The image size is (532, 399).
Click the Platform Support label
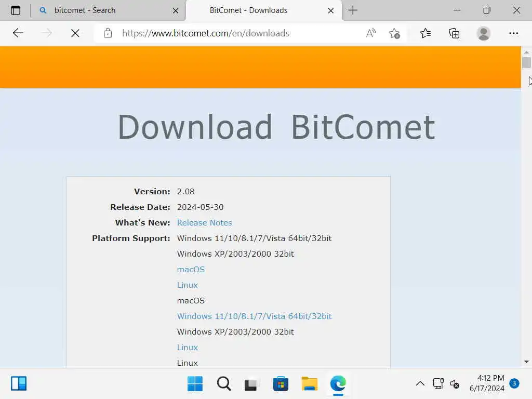(131, 238)
